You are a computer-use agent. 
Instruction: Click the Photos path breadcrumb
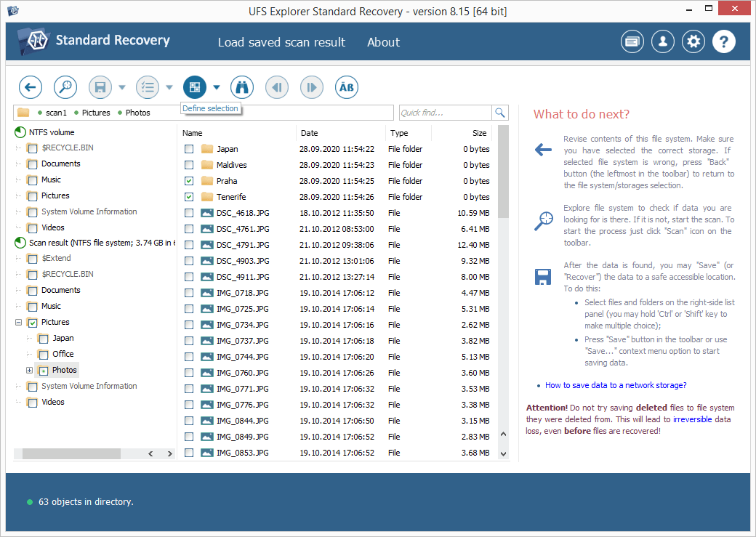coord(138,113)
